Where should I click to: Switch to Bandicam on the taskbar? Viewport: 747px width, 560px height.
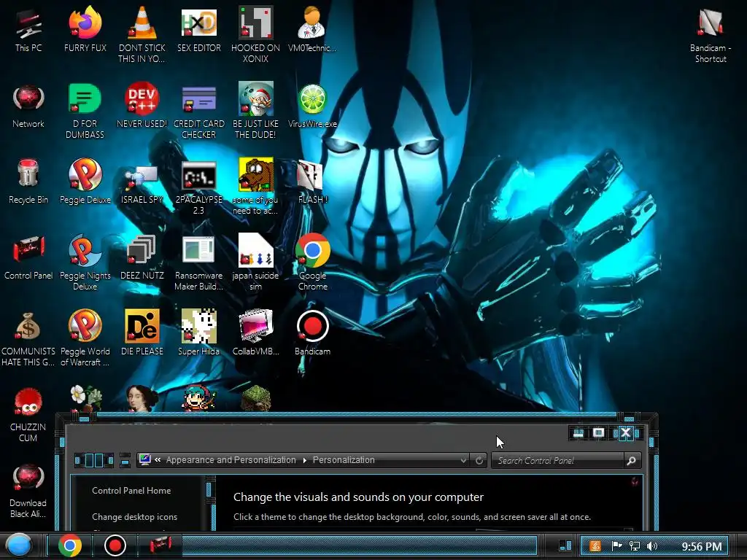click(115, 545)
